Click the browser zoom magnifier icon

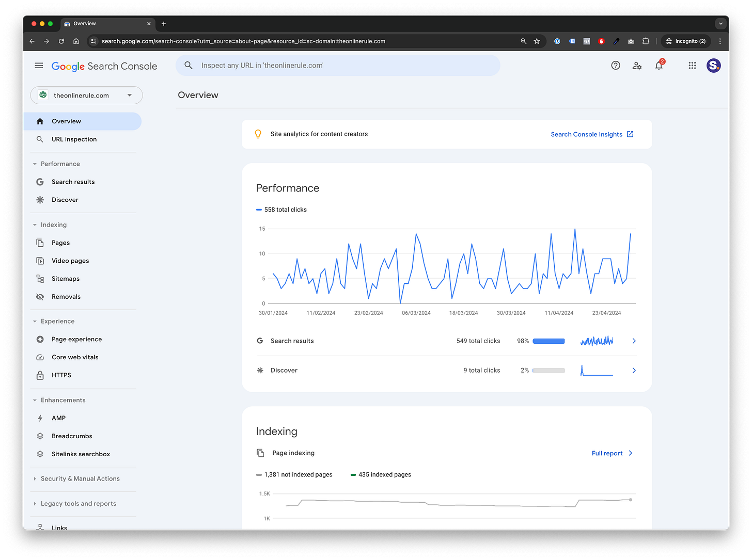[x=523, y=41]
